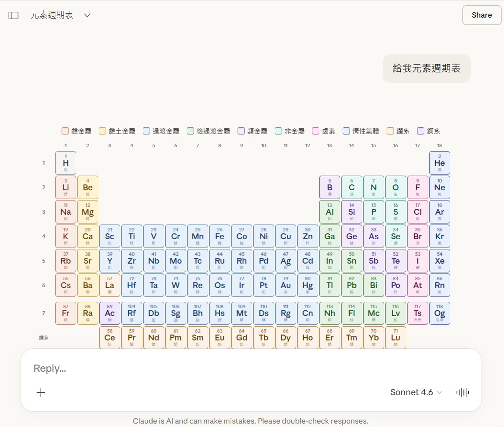Viewport: 504px width, 427px height.
Task: Toggle the sidebar panel icon
Action: 13,15
